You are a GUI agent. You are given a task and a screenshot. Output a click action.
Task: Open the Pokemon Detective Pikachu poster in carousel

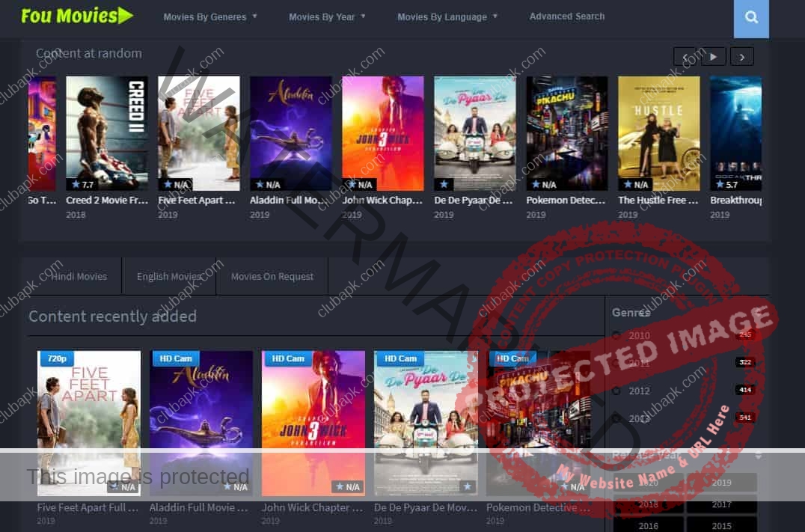[567, 133]
